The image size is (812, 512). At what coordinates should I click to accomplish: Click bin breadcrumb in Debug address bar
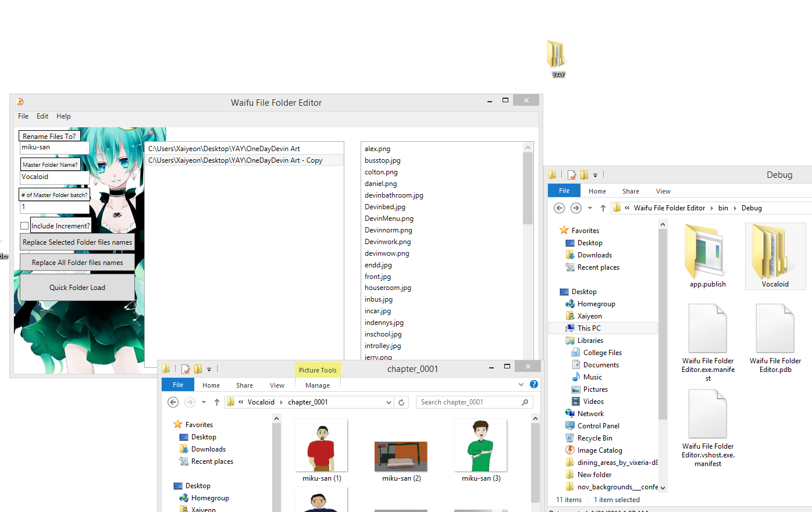click(723, 208)
